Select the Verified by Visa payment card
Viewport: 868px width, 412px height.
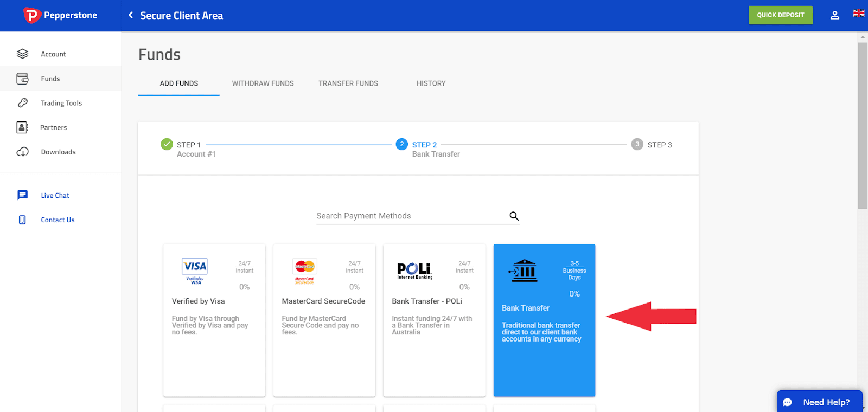pyautogui.click(x=214, y=320)
